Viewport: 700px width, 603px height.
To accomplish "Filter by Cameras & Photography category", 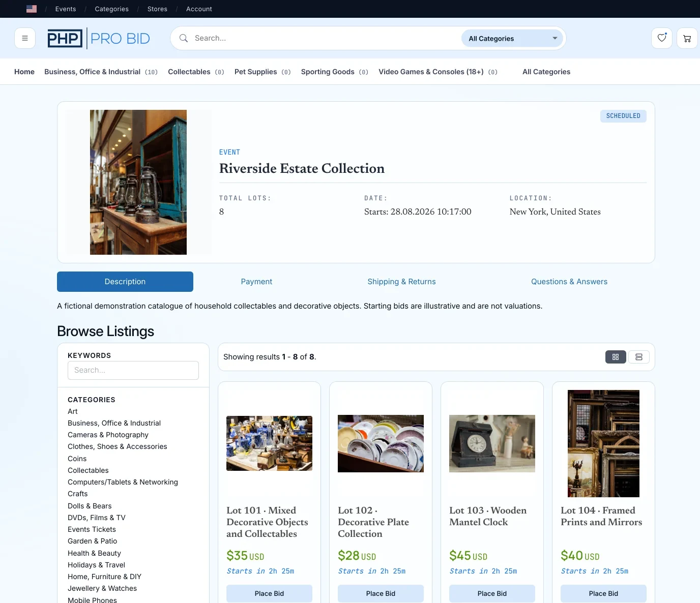I will click(x=108, y=435).
